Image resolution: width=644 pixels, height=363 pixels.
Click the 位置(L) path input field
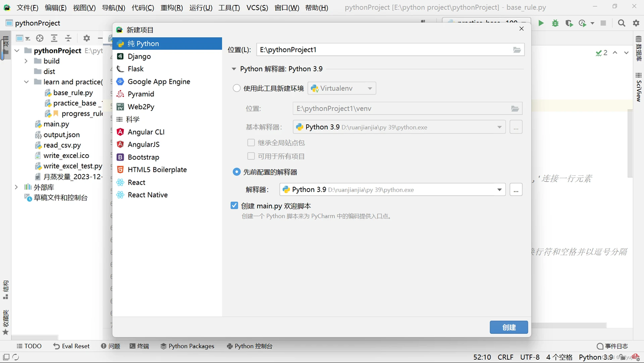pyautogui.click(x=390, y=50)
